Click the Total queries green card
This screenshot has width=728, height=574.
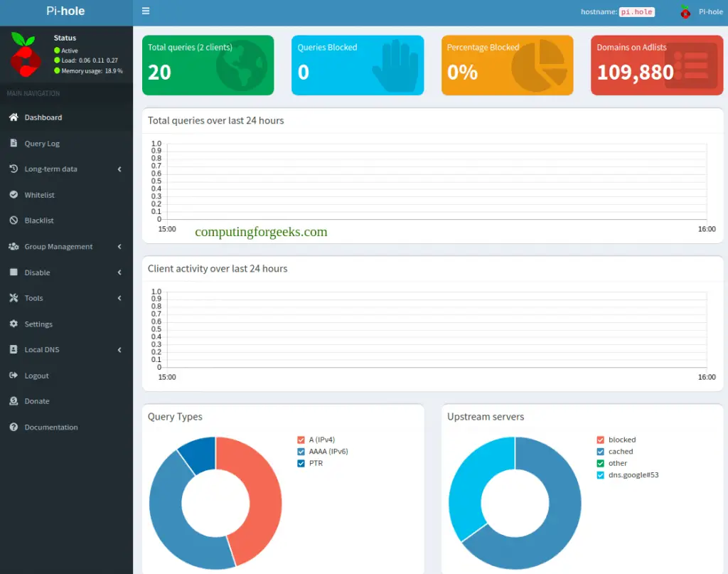208,65
